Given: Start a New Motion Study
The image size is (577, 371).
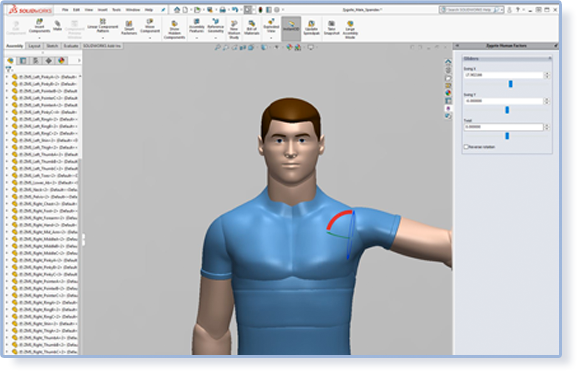Looking at the screenshot, I should pyautogui.click(x=234, y=30).
